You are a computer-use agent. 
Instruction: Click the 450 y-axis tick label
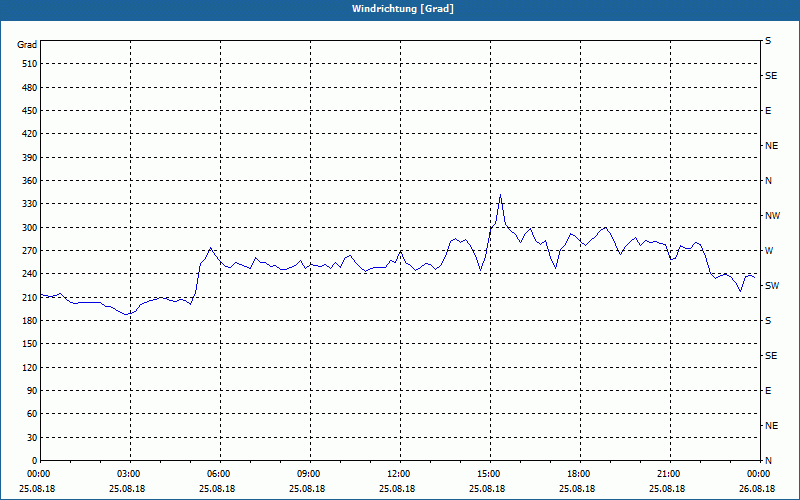[x=30, y=111]
